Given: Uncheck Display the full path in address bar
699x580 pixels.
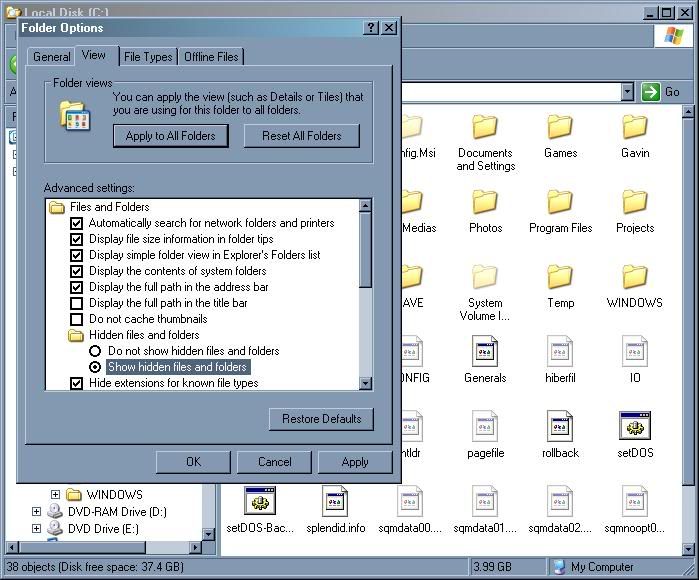Looking at the screenshot, I should coord(77,287).
